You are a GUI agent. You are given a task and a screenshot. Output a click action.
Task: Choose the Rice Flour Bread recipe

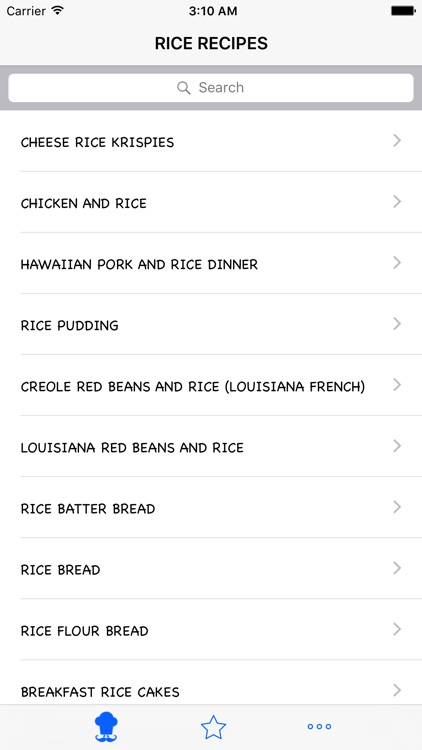(x=211, y=629)
